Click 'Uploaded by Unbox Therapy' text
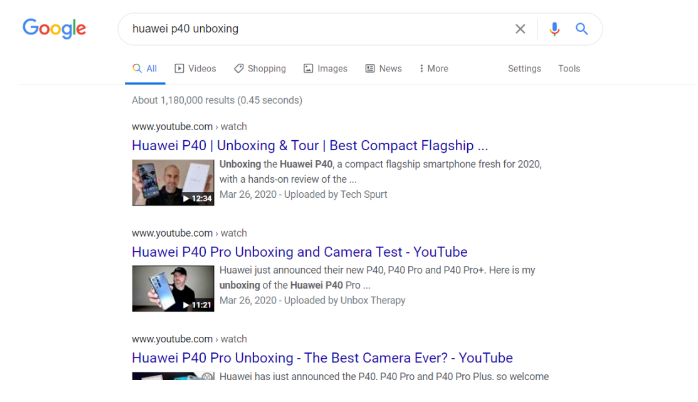 pos(345,300)
